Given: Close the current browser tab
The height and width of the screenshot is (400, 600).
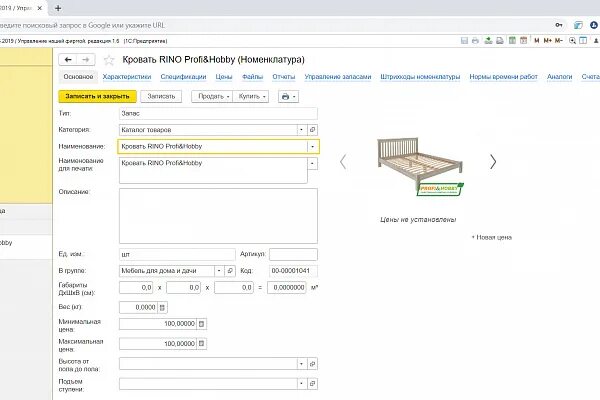Looking at the screenshot, I should tap(39, 8).
